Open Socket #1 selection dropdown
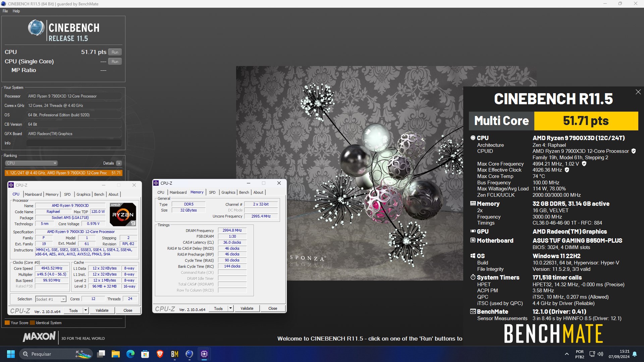Viewport: 644px width, 362px height. [51, 299]
